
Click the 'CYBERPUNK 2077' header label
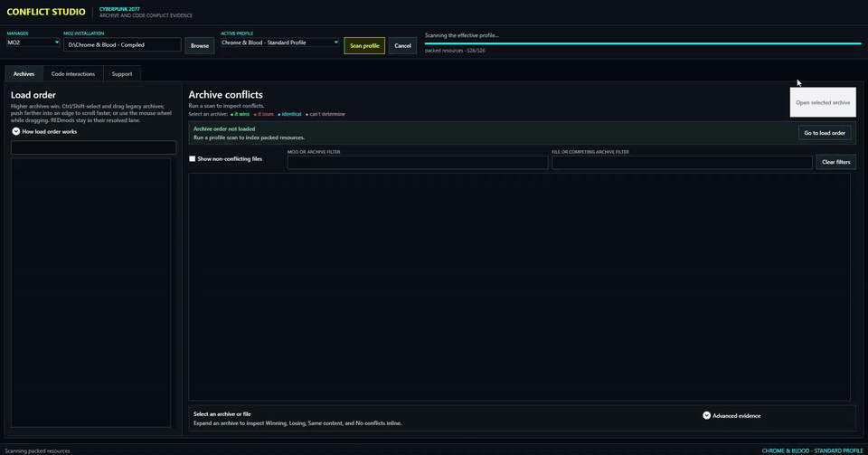[x=119, y=9]
